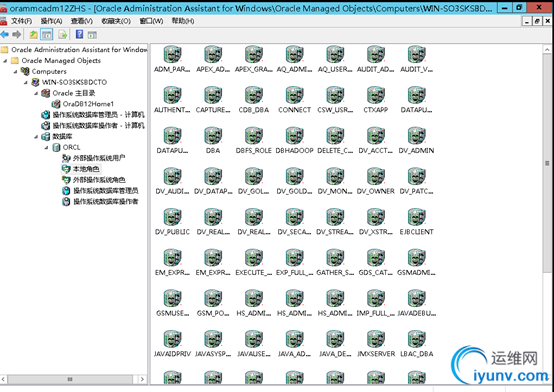The image size is (554, 392).
Task: Open the 操作(A) menu
Action: pos(51,21)
